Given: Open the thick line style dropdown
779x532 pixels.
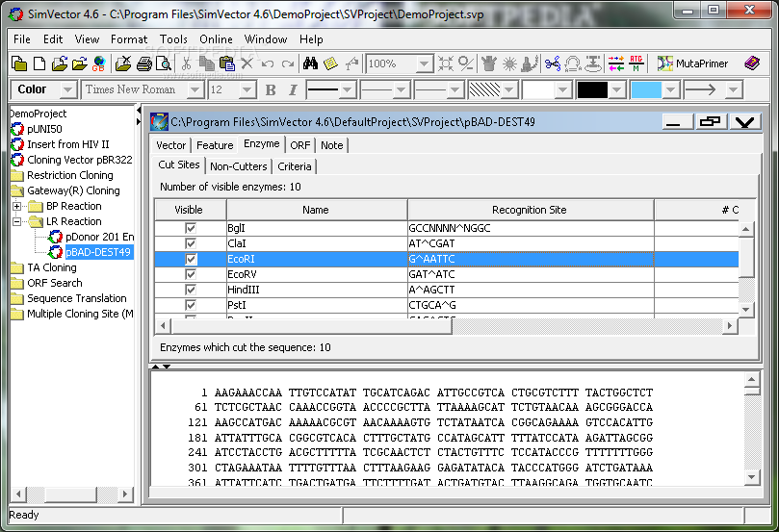Looking at the screenshot, I should click(348, 89).
